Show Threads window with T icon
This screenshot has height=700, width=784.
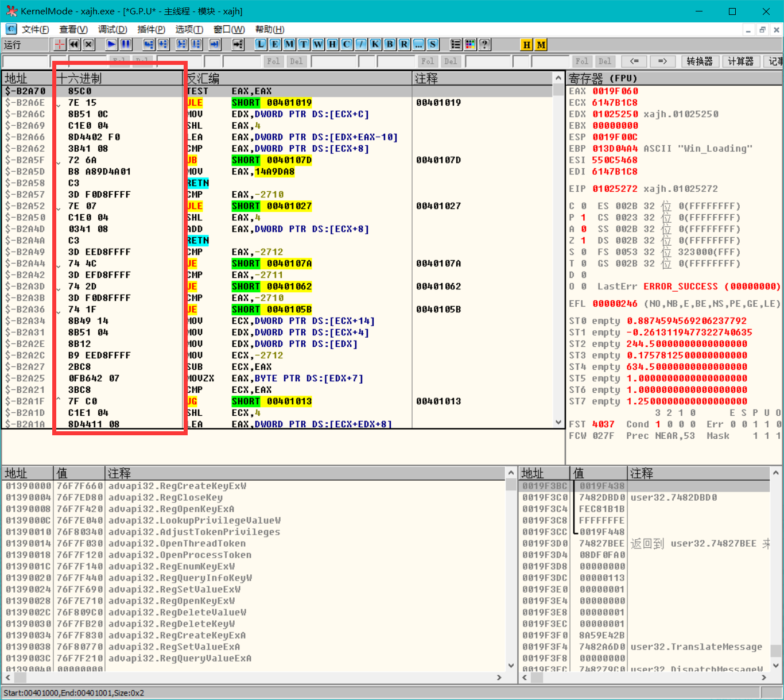click(x=304, y=44)
